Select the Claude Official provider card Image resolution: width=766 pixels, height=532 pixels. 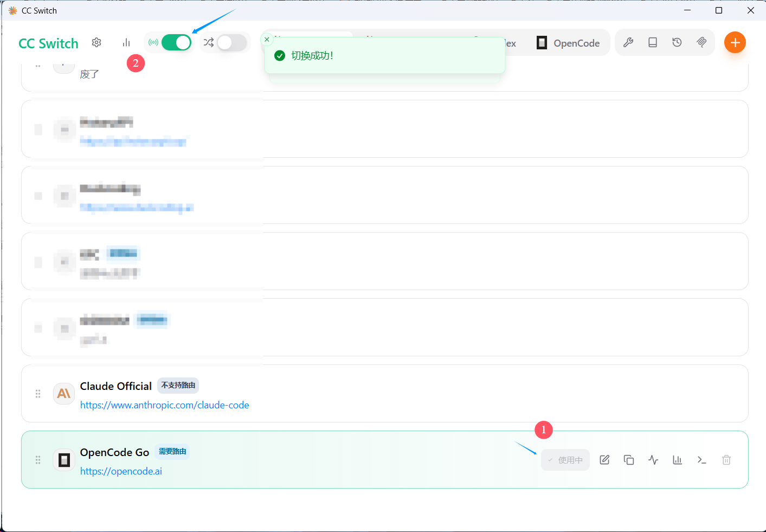click(x=385, y=394)
